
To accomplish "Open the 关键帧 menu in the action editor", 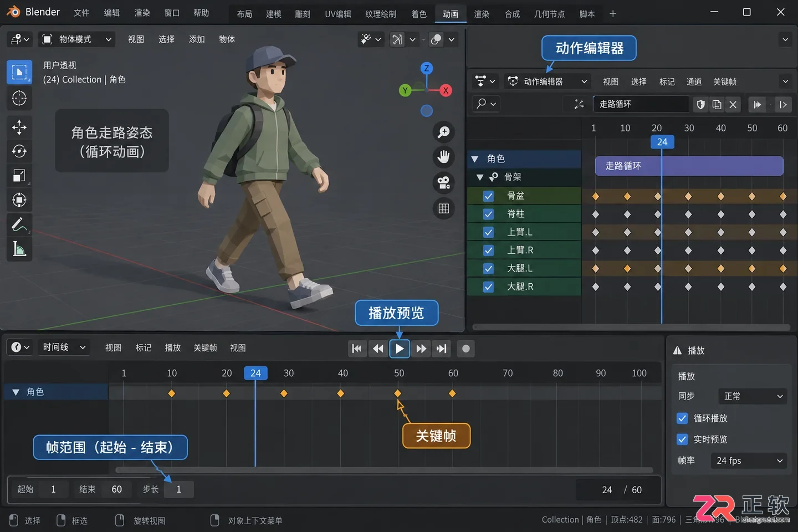I will pyautogui.click(x=725, y=81).
